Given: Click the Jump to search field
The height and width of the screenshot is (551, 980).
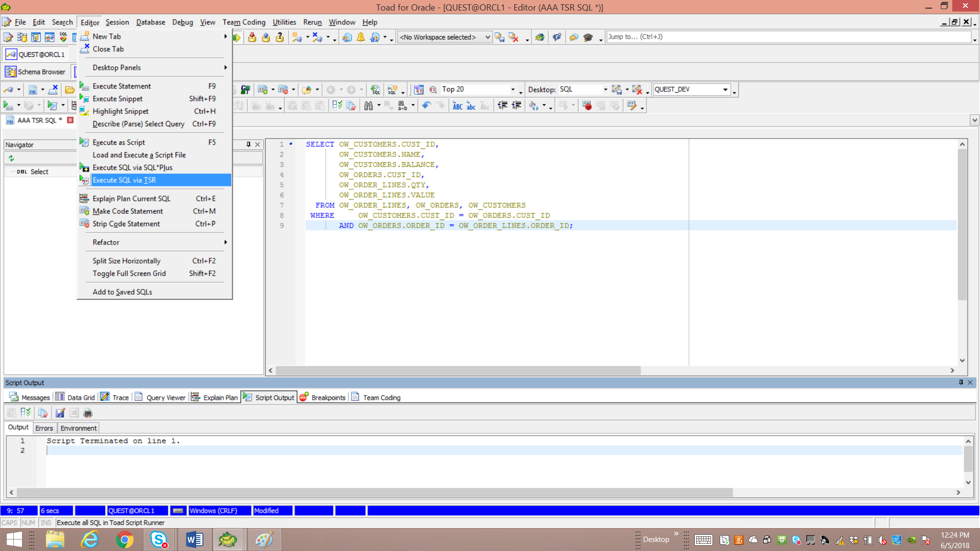Looking at the screenshot, I should point(789,37).
